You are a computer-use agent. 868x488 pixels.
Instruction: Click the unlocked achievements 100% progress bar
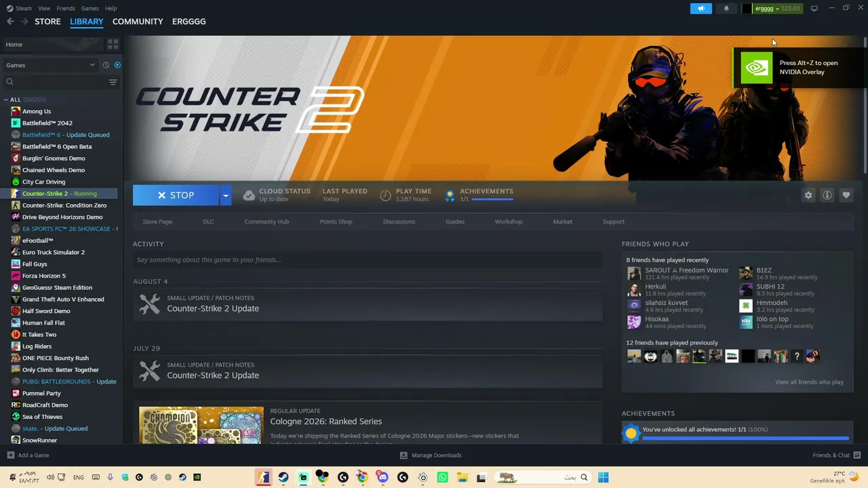tap(745, 439)
